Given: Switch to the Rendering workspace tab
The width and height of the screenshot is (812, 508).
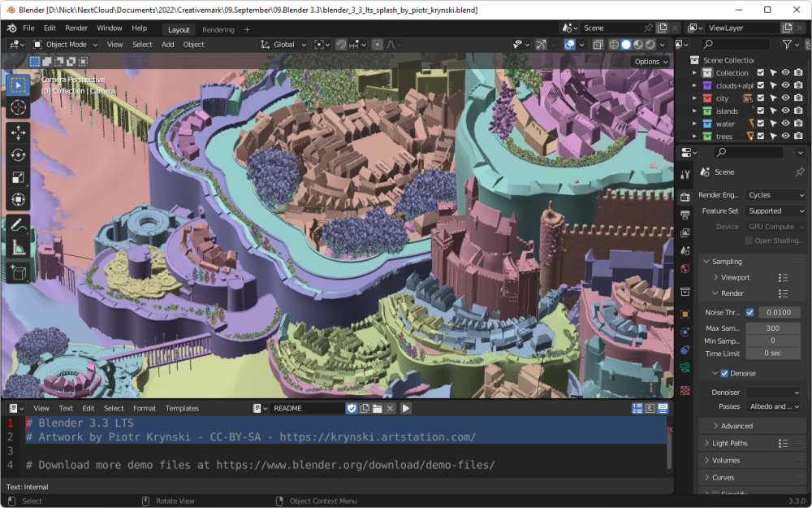Looking at the screenshot, I should pos(218,30).
